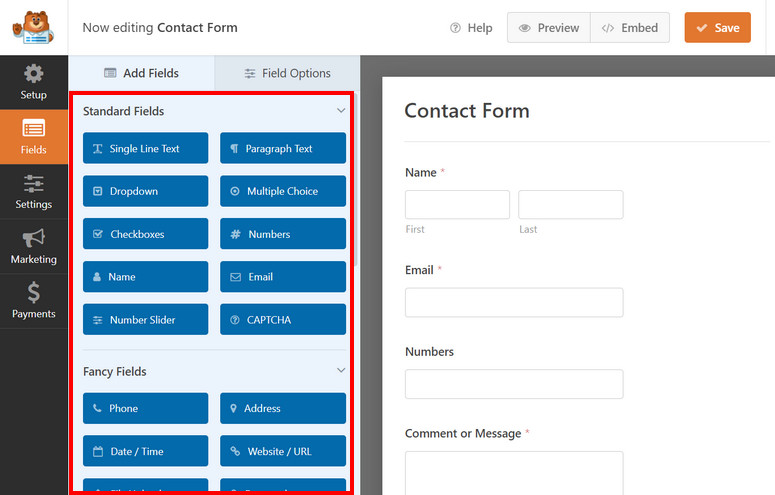775x495 pixels.
Task: Open the Setup gear section
Action: (34, 83)
